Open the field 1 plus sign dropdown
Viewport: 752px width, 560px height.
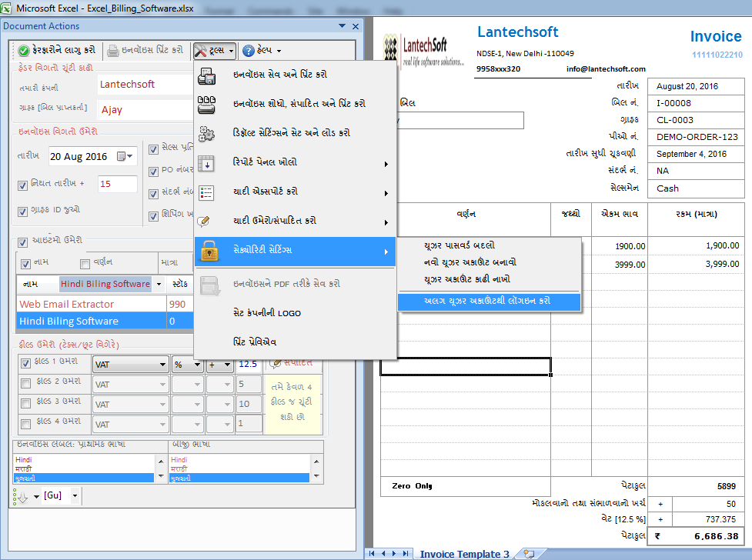click(x=227, y=365)
